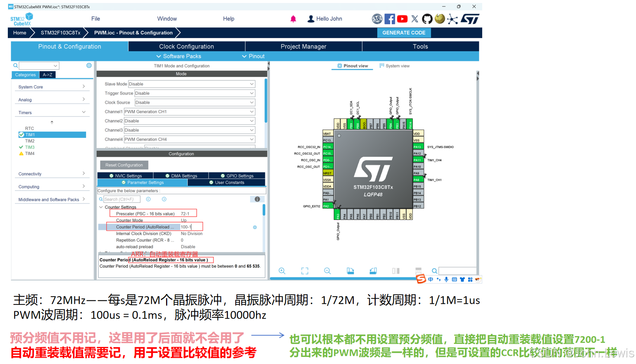Click the STM32CubeMX logo

click(22, 19)
